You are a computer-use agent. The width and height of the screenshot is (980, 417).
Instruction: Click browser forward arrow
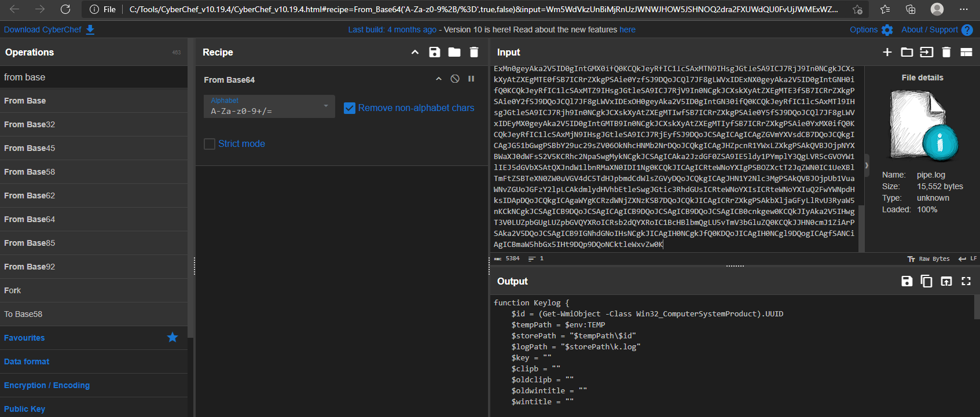[40, 9]
